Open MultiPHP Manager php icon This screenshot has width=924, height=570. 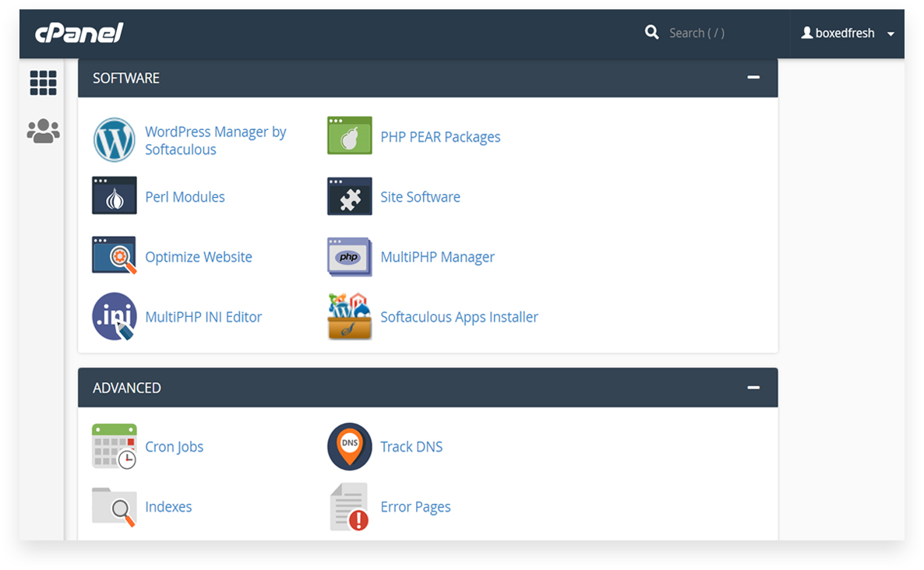coord(349,256)
